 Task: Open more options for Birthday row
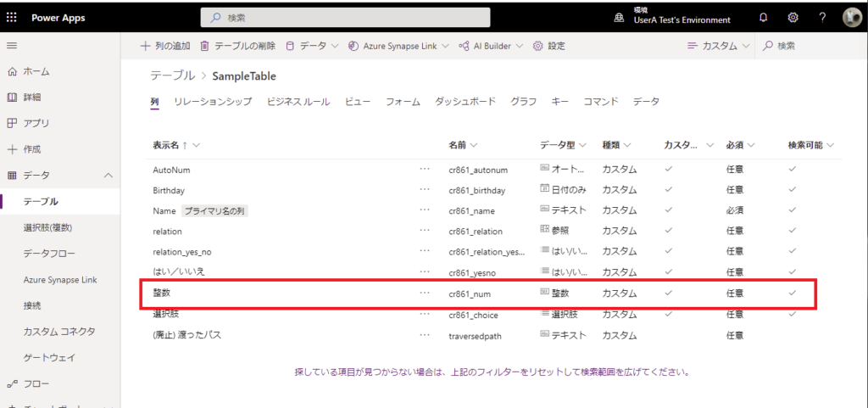point(425,190)
